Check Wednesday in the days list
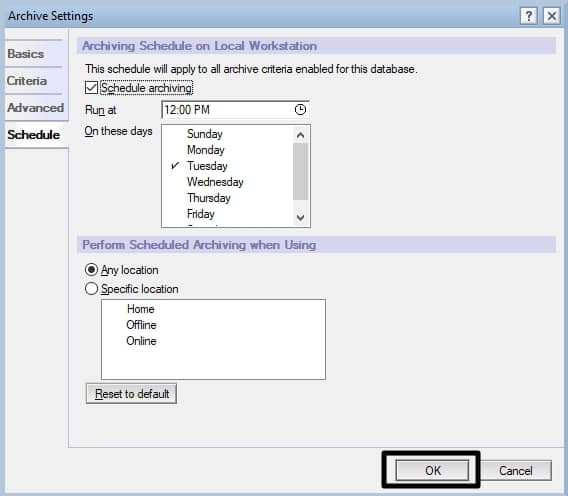The image size is (568, 496). (215, 182)
